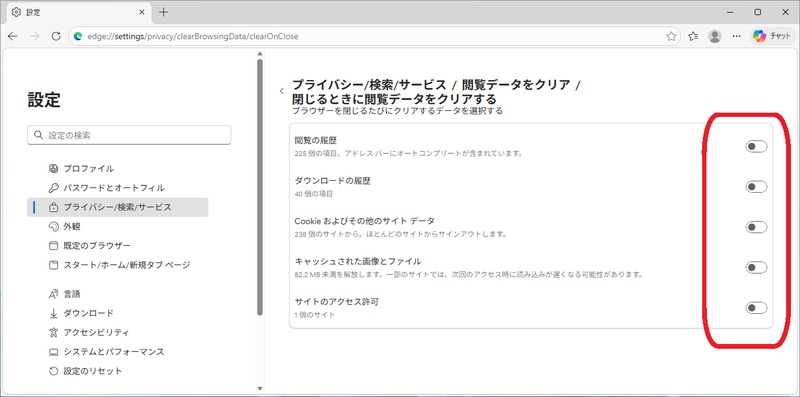Click the 設定 page heading in sidebar

pos(44,100)
